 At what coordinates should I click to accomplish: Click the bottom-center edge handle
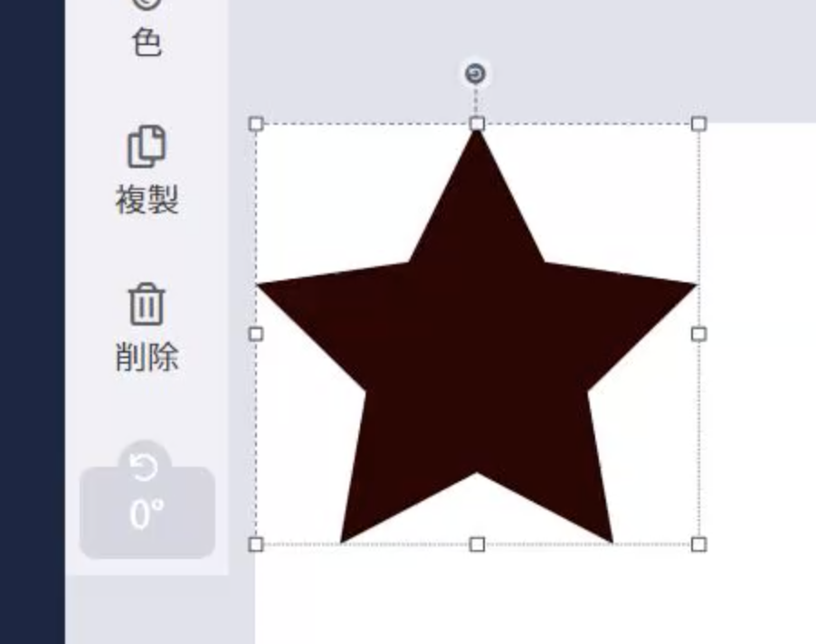pos(478,545)
